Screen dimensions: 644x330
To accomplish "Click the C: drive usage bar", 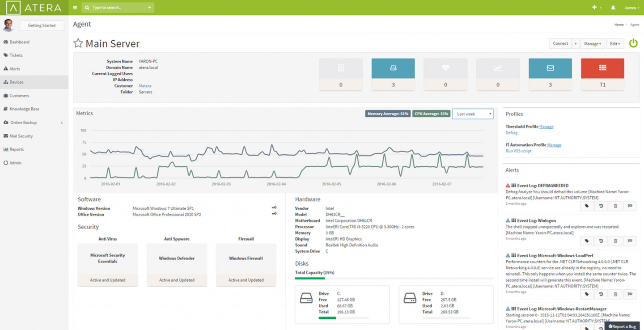I will [343, 318].
